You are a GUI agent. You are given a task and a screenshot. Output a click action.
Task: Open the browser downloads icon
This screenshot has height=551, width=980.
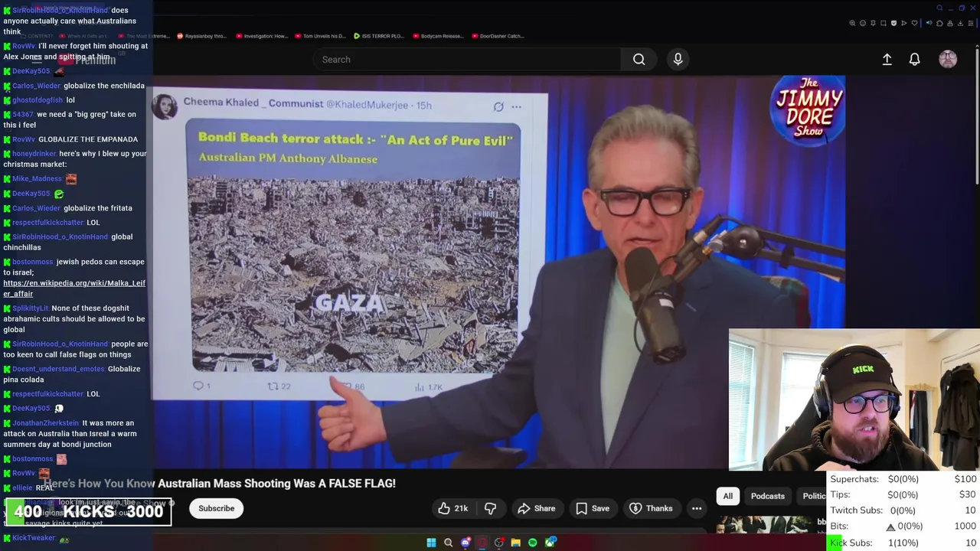(x=960, y=23)
